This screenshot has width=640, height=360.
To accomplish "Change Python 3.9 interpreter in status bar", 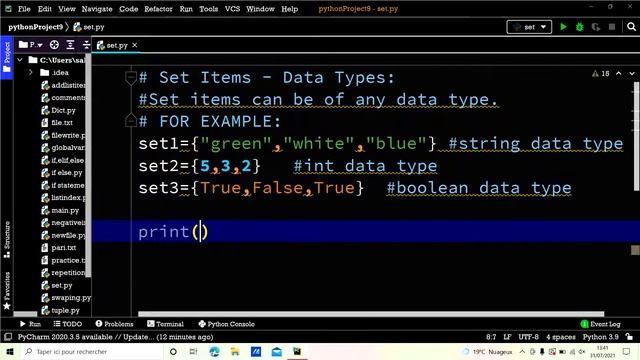I will coord(601,337).
